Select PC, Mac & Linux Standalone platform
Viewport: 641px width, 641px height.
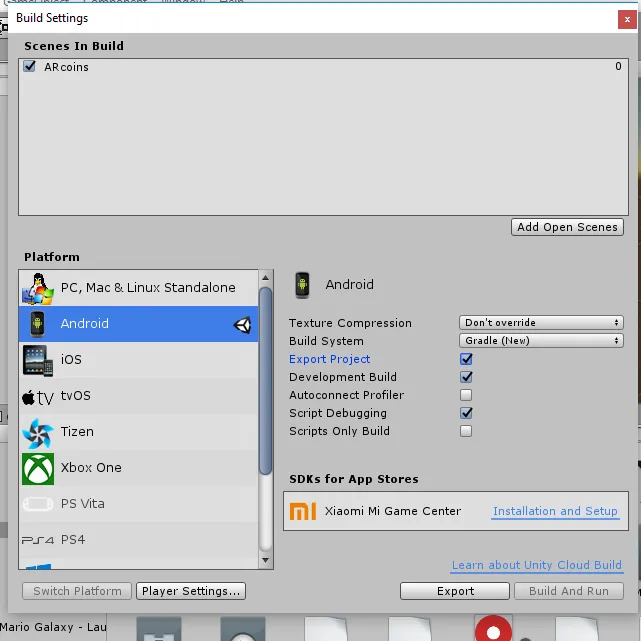coord(139,288)
